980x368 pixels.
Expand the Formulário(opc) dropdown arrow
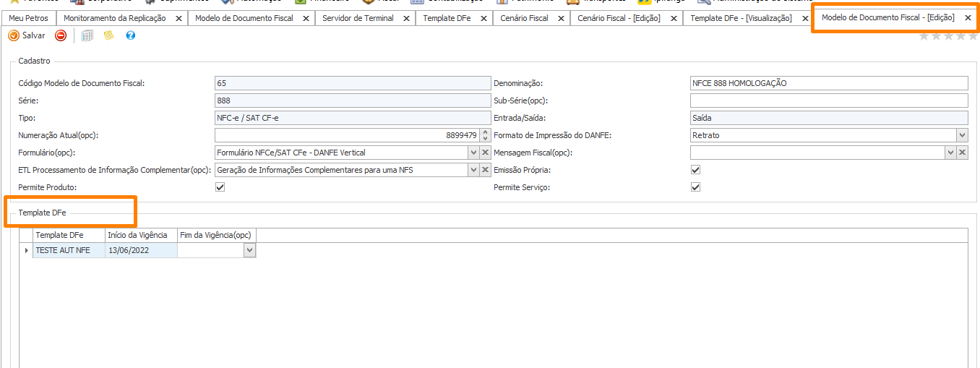[x=473, y=153]
